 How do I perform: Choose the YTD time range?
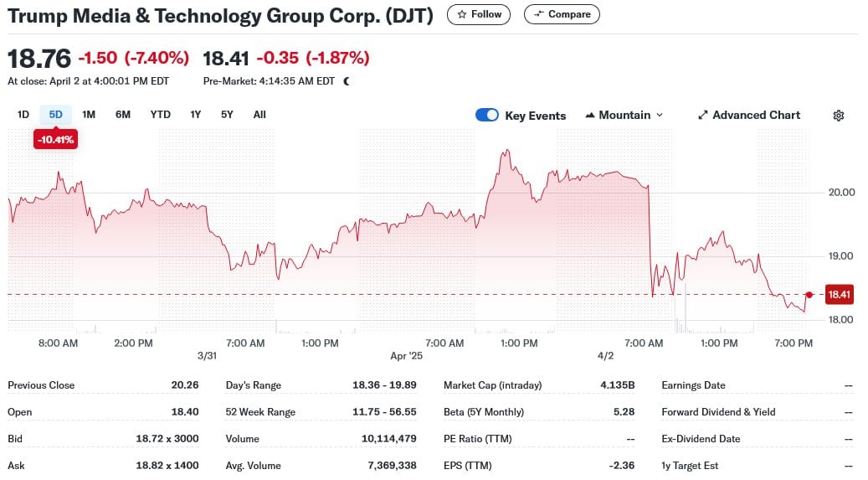click(x=161, y=115)
